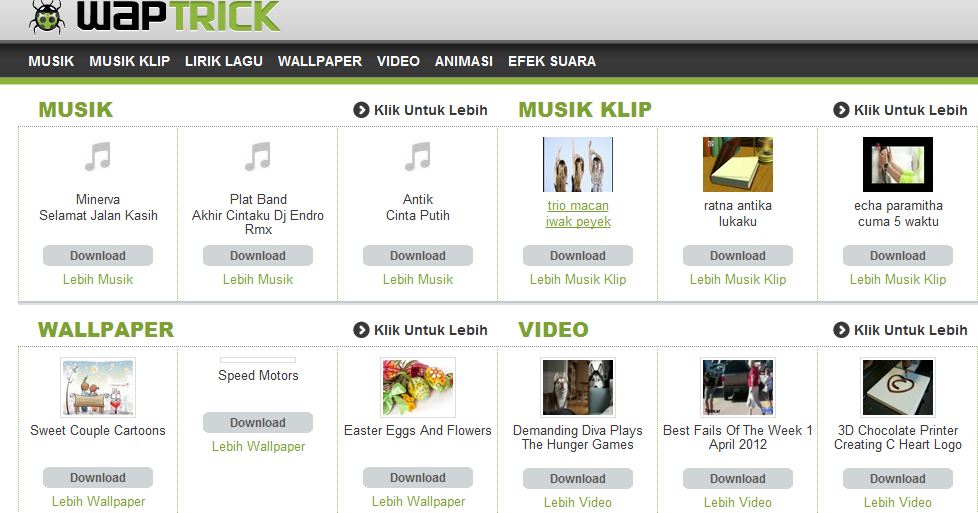Download the Speed Motors wallpaper
The image size is (978, 513).
pos(258,423)
